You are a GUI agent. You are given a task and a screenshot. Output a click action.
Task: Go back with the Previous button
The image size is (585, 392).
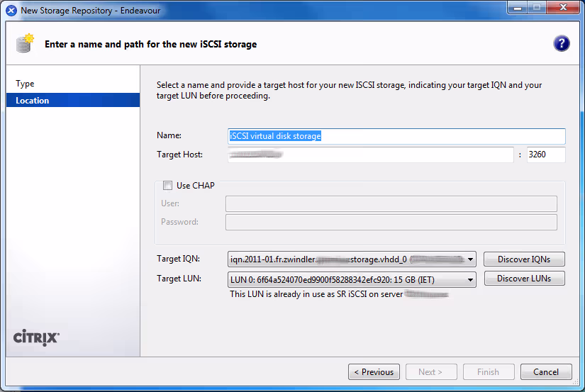374,372
